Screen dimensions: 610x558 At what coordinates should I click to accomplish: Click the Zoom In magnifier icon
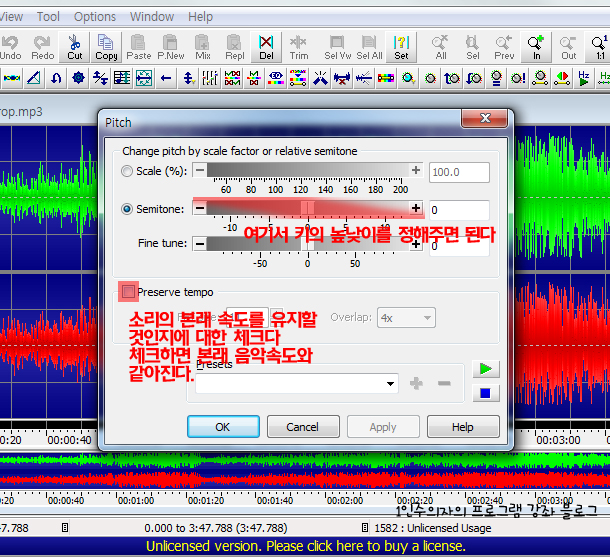point(537,46)
